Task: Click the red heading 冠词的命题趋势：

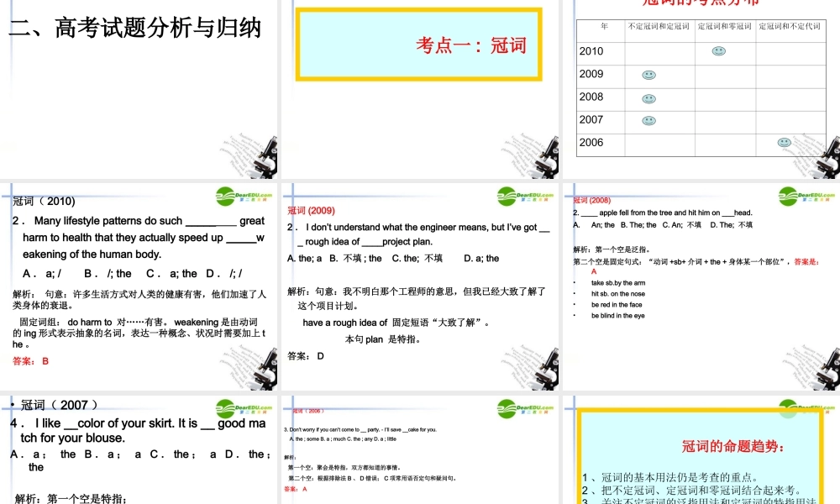Action: pyautogui.click(x=732, y=446)
